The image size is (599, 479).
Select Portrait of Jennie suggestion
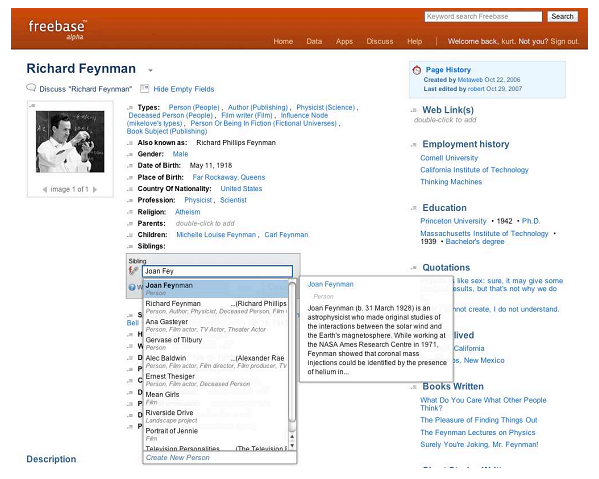pos(216,434)
